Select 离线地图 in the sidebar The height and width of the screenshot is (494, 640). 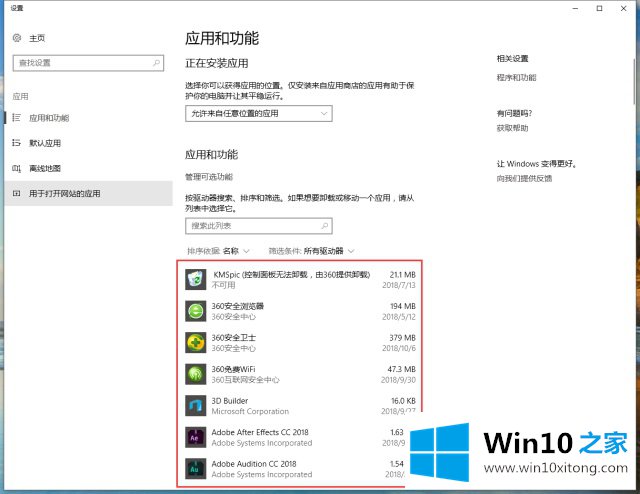point(45,168)
